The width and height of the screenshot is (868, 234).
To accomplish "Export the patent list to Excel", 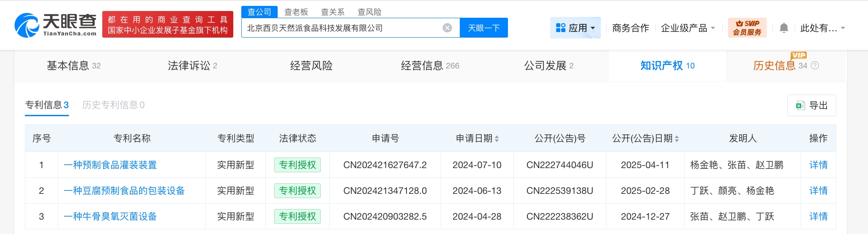I will (811, 105).
